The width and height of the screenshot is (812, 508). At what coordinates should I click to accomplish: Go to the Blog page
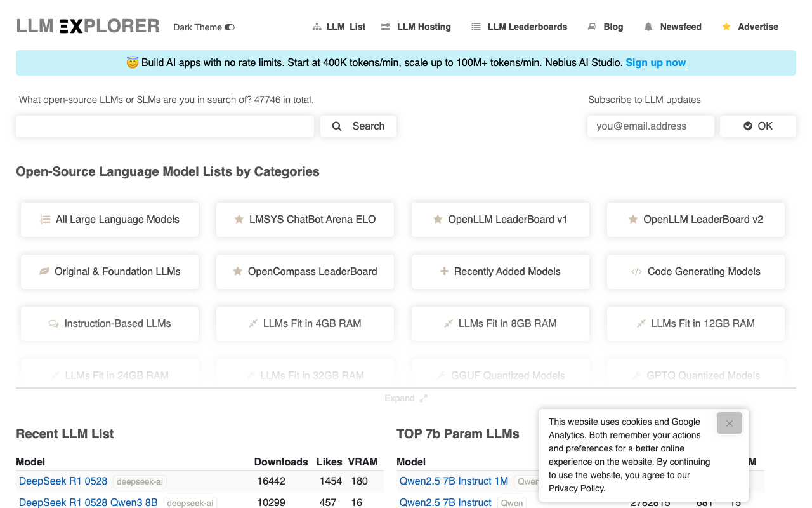605,27
